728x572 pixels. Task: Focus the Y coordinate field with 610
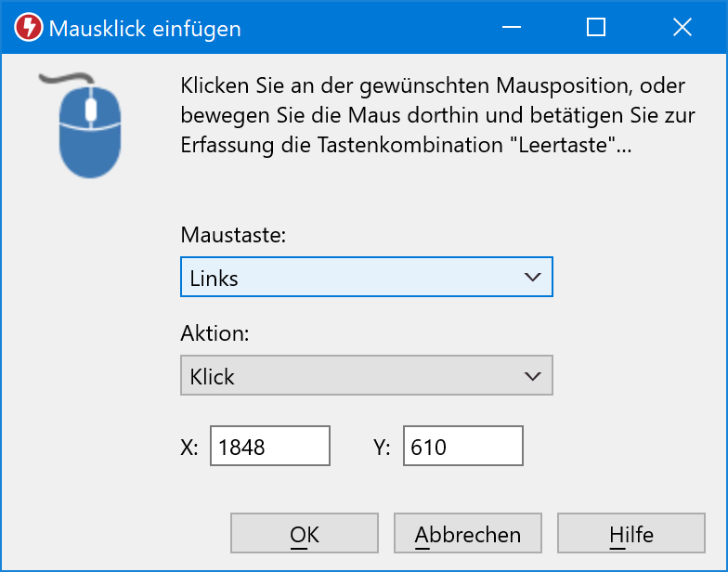(x=463, y=447)
